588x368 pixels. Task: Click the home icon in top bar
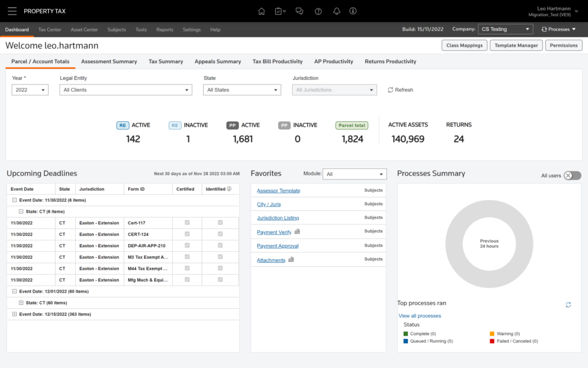pos(261,10)
